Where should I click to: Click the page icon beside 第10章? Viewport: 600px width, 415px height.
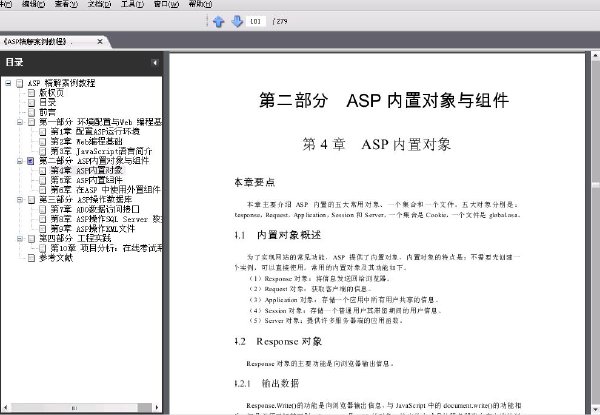42,249
